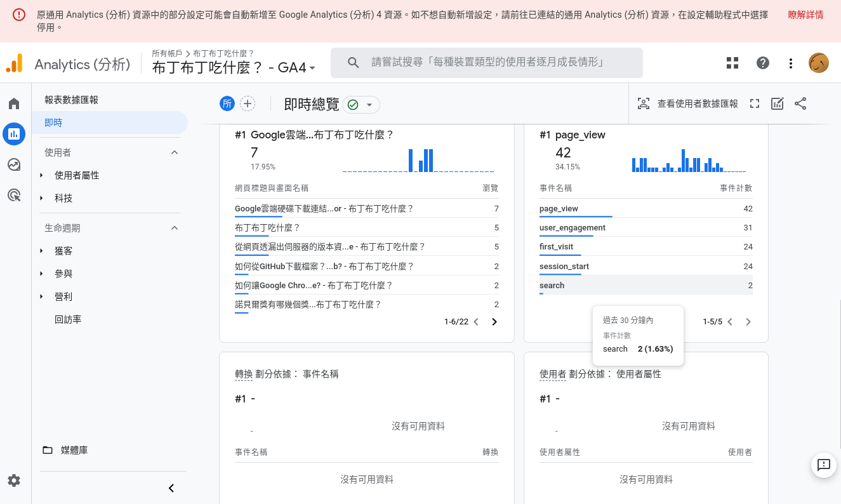Screen dimensions: 841x504
Task: Click the 使用者 dimension label in the card
Action: coord(553,374)
